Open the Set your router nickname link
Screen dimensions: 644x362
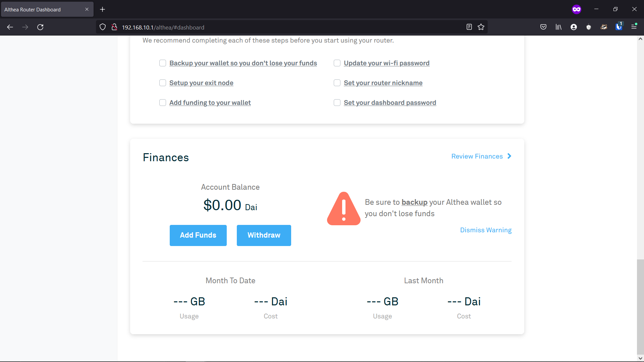pos(383,83)
